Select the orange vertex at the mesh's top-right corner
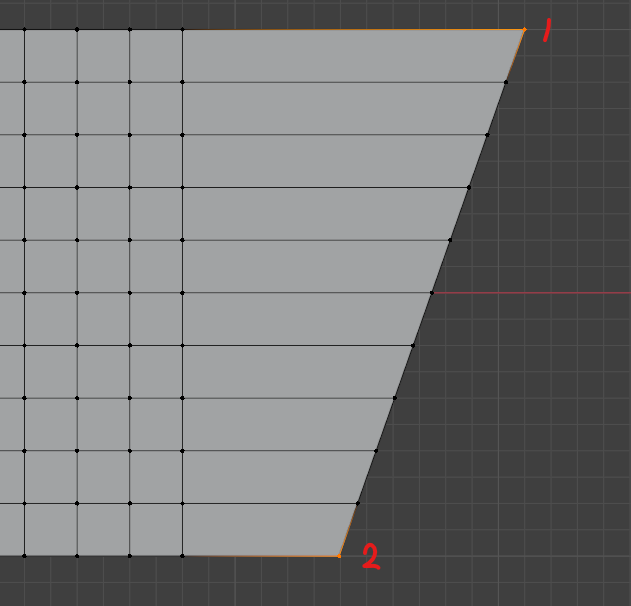Viewport: 631px width, 606px height. pyautogui.click(x=524, y=29)
